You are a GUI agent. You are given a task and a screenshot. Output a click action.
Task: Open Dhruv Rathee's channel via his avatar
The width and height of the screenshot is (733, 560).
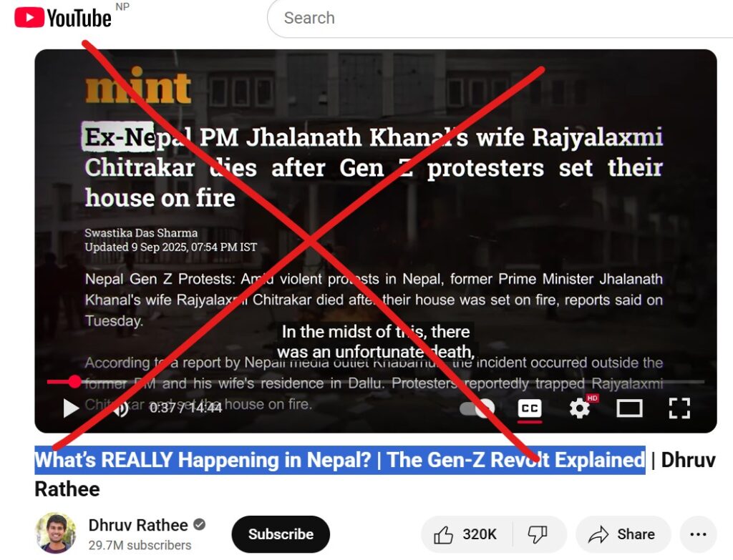point(56,534)
